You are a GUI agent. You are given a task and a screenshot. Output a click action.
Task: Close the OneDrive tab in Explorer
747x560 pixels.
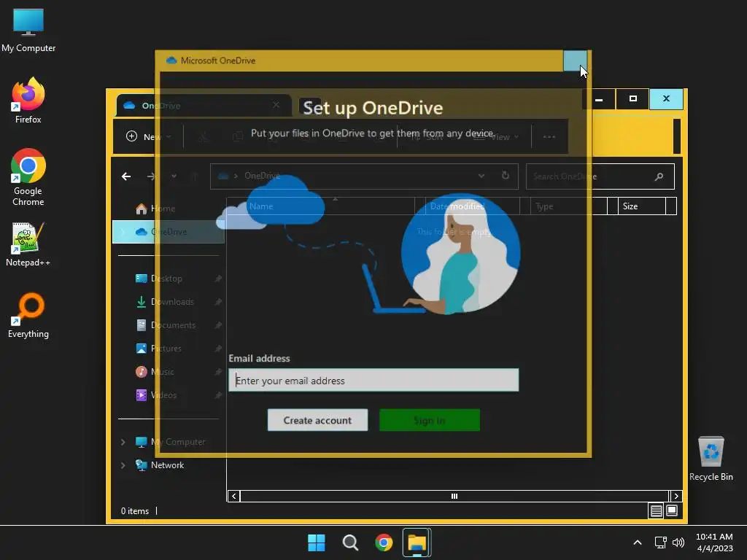276,105
